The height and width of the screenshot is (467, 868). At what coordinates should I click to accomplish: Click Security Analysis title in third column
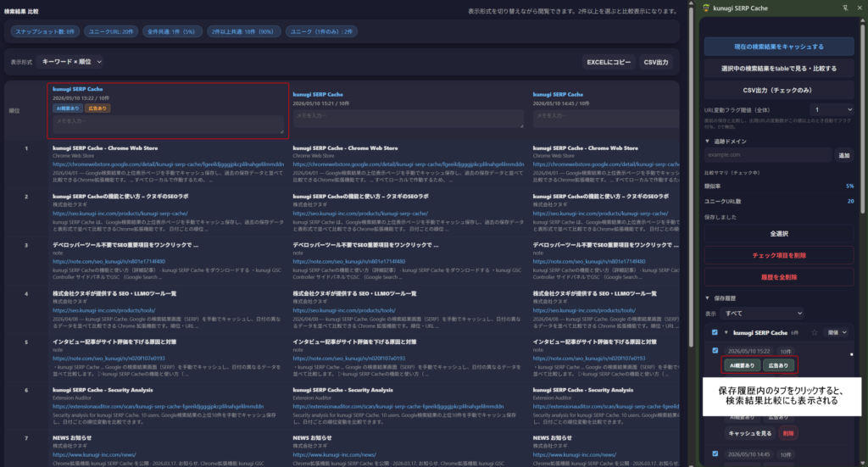pyautogui.click(x=583, y=390)
